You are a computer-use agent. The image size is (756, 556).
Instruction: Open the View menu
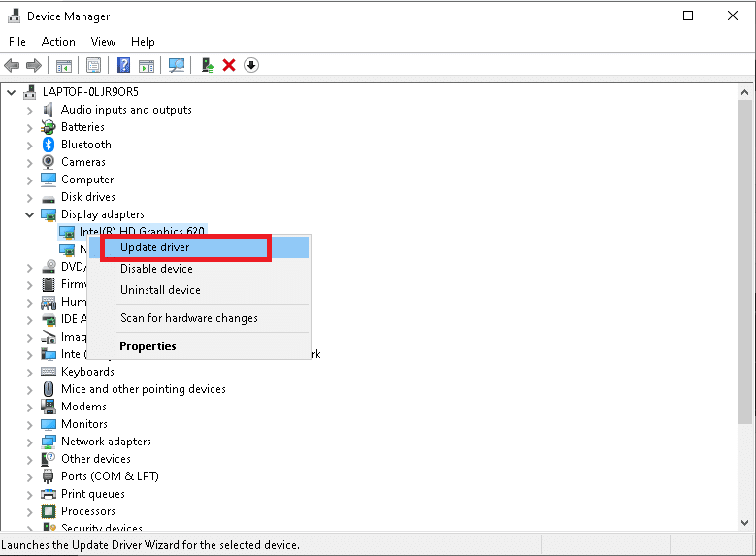(103, 42)
